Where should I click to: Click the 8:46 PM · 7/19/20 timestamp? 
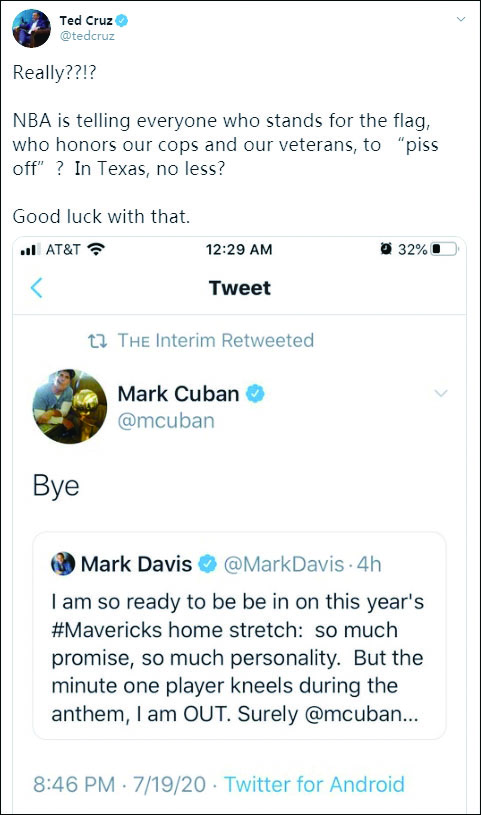point(120,784)
